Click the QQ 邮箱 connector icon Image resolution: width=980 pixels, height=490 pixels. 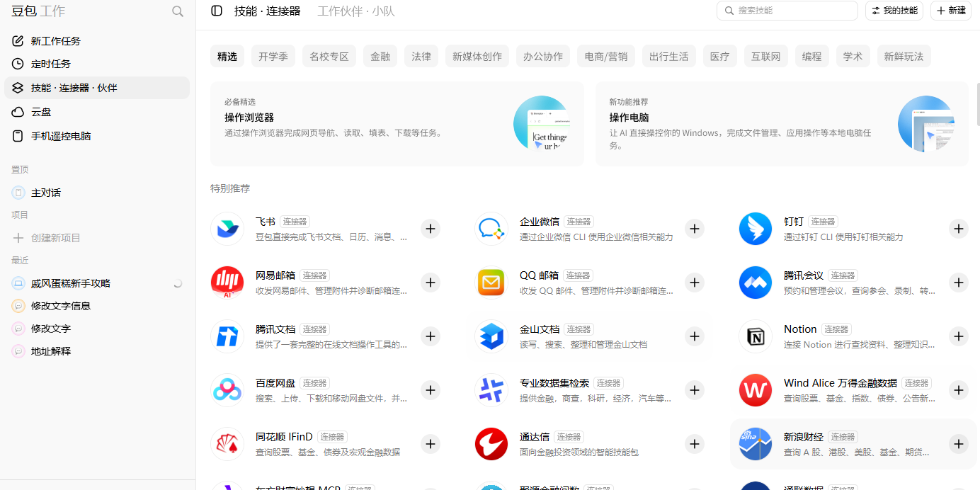pos(491,283)
